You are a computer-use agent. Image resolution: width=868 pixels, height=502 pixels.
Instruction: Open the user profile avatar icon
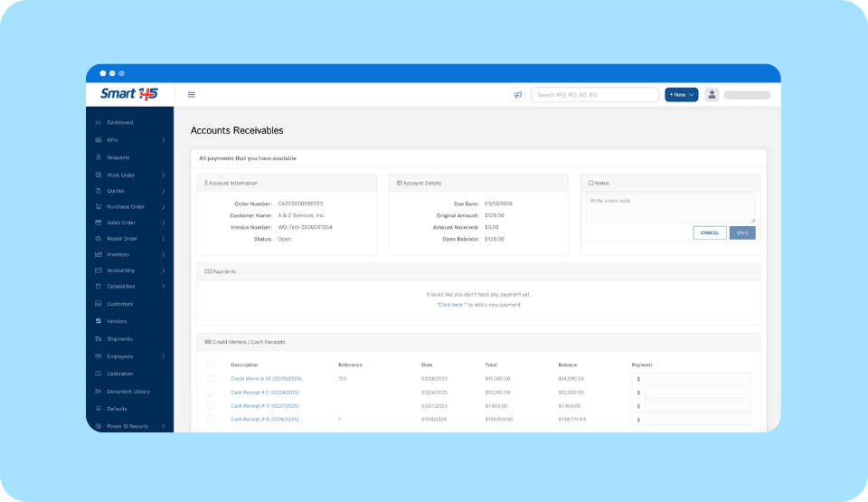coord(712,95)
